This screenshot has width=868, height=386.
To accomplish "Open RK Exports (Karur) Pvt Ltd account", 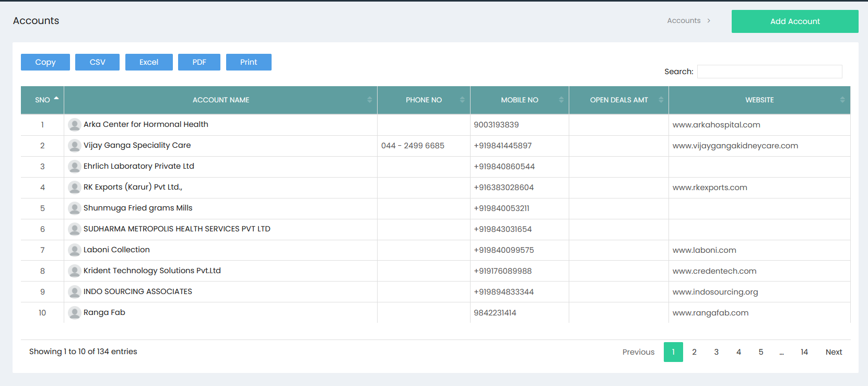I will click(x=133, y=187).
